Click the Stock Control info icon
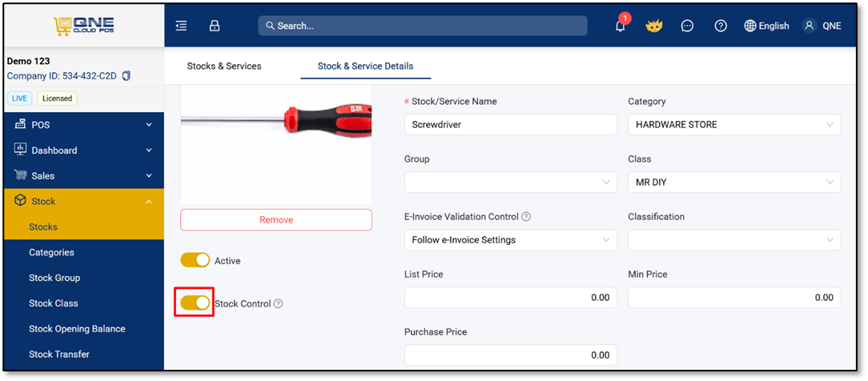Screen dimensions: 868x381 (x=279, y=303)
